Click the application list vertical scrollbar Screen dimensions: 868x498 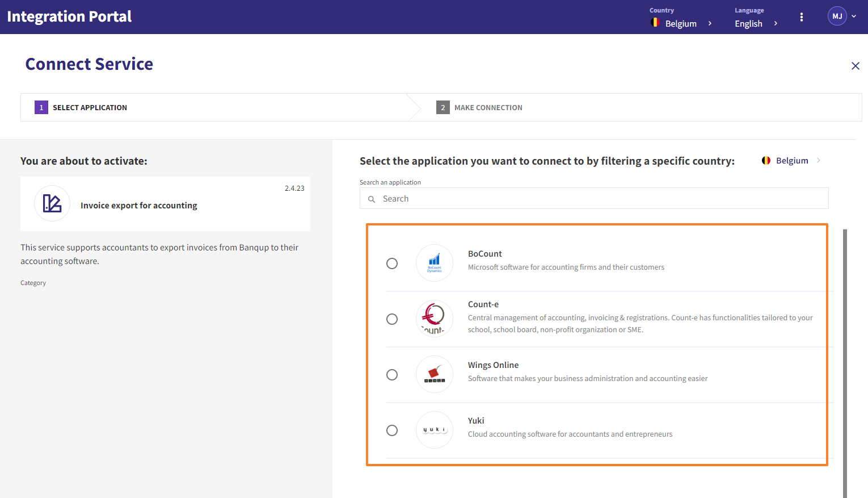[845, 363]
